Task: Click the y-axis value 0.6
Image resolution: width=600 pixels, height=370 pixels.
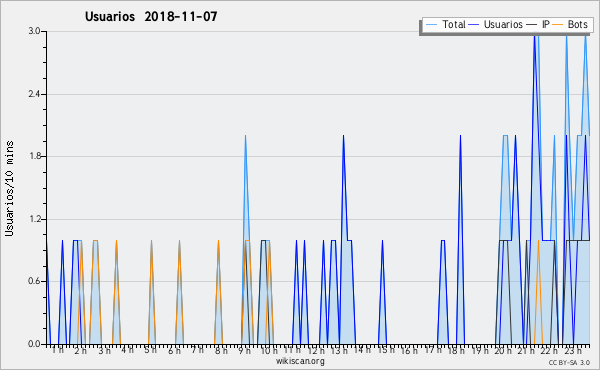Action: coord(34,282)
